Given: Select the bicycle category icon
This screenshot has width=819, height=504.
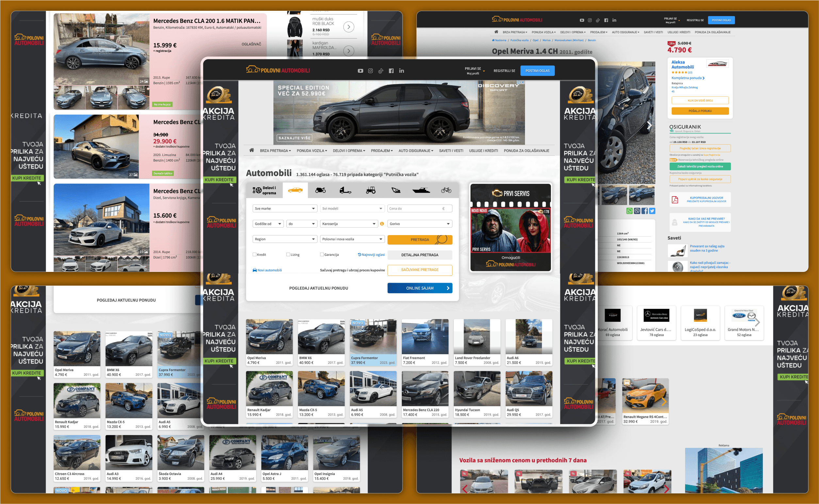Looking at the screenshot, I should tap(446, 190).
